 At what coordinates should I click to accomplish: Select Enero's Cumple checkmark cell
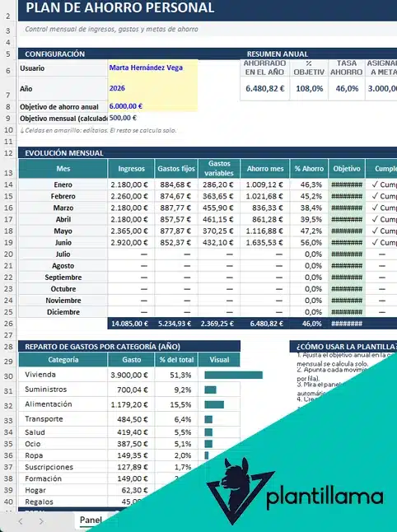pyautogui.click(x=381, y=184)
